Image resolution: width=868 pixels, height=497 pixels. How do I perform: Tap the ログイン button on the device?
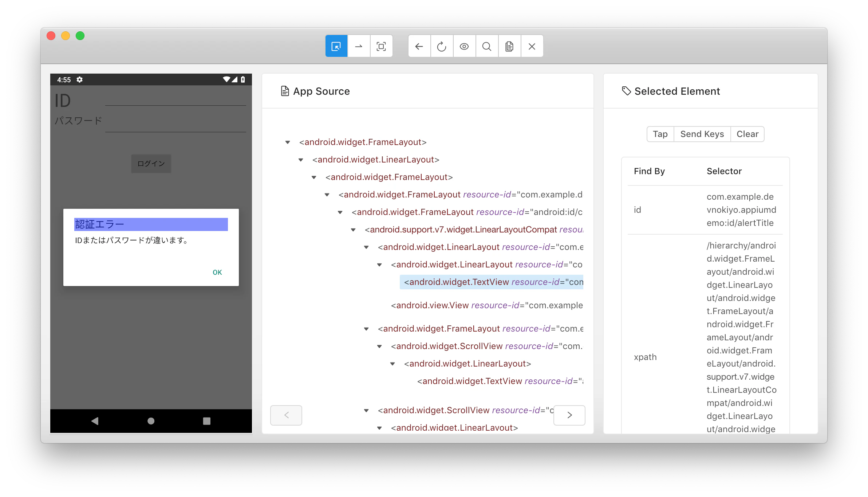(x=151, y=164)
